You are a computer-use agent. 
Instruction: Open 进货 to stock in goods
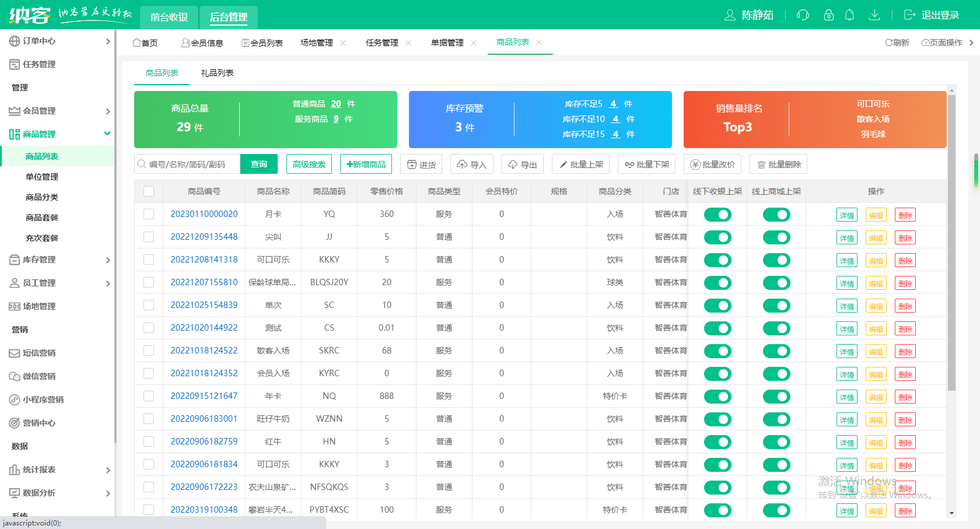(x=421, y=164)
